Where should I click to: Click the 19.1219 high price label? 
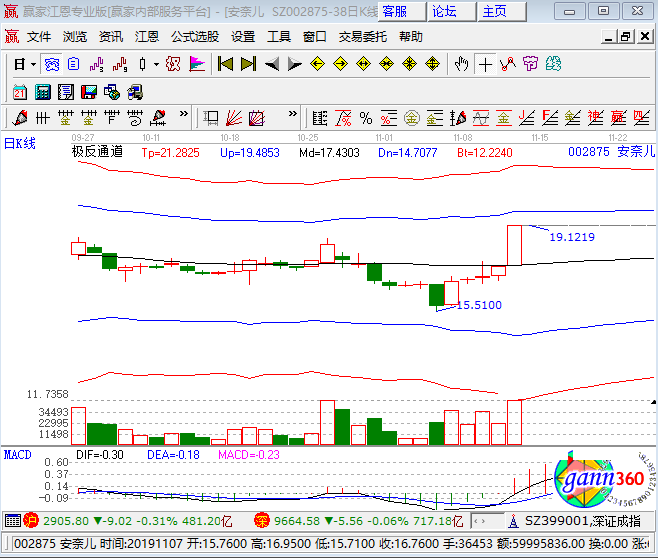(x=572, y=237)
